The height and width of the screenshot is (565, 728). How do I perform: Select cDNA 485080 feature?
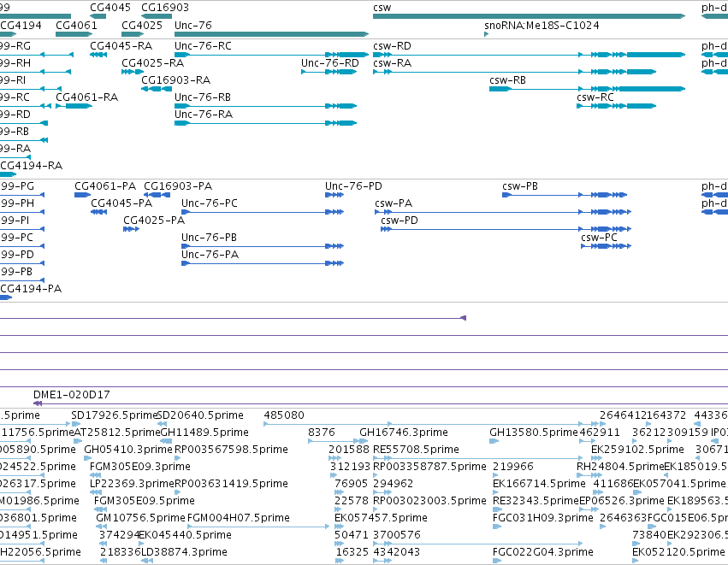tap(434, 424)
